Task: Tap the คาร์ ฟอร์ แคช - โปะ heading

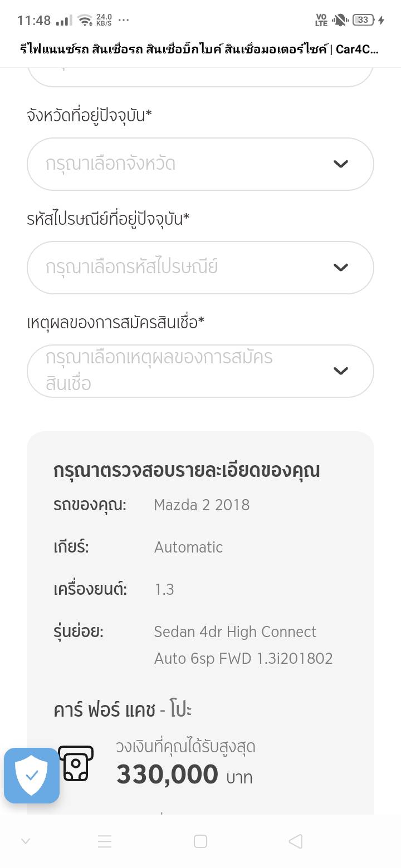Action: [123, 710]
